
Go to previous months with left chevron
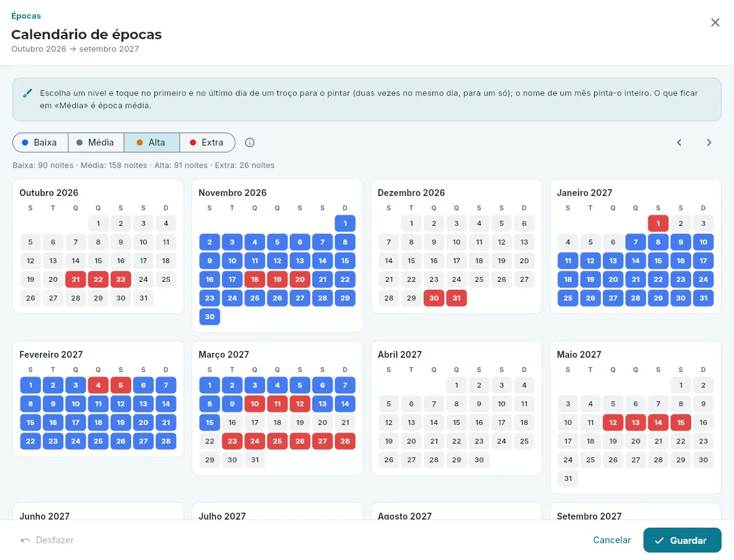pos(679,142)
